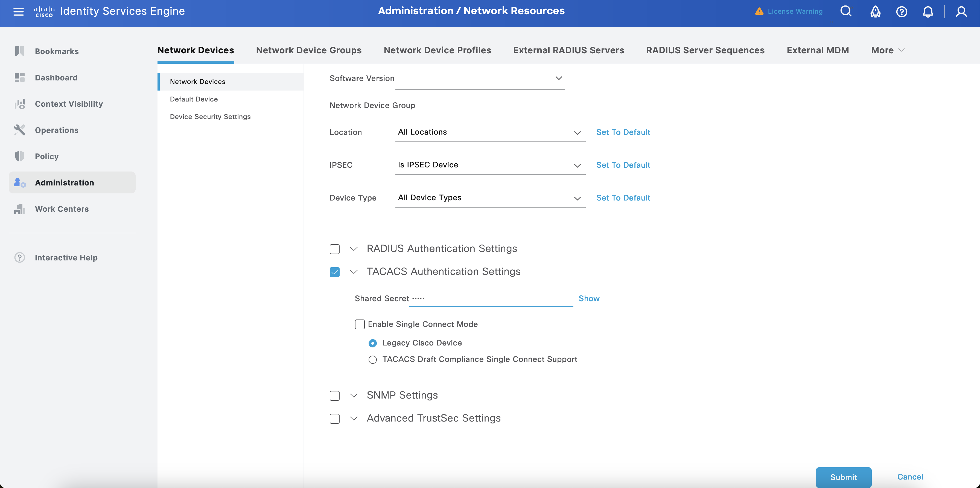Enable RADIUS Authentication Settings checkbox
This screenshot has height=488, width=980.
tap(334, 249)
